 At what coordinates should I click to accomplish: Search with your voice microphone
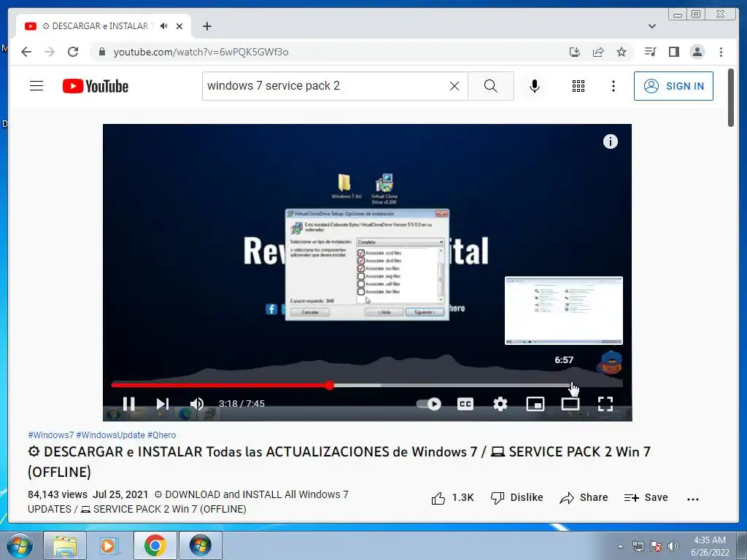pyautogui.click(x=535, y=86)
